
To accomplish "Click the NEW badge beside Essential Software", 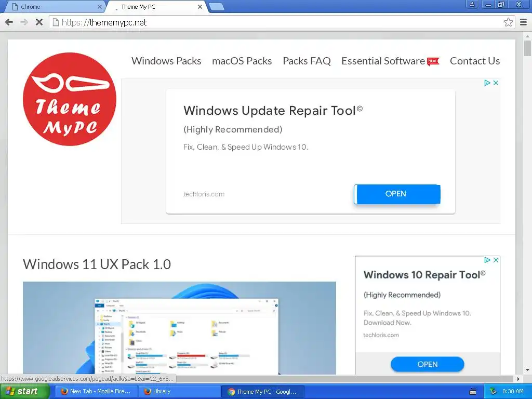I will coord(433,61).
